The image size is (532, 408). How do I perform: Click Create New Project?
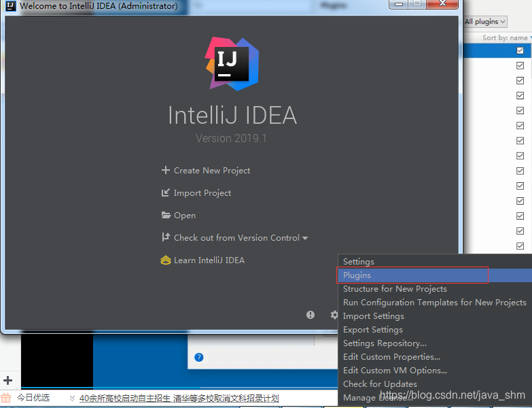pos(212,171)
